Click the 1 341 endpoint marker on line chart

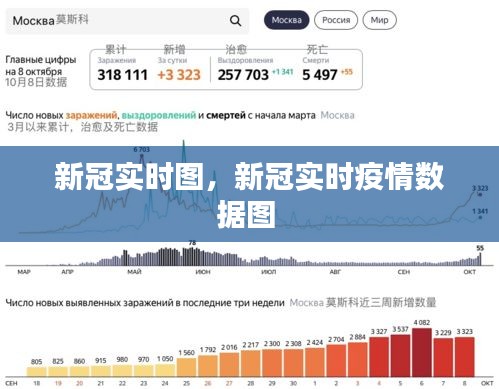[x=480, y=217]
